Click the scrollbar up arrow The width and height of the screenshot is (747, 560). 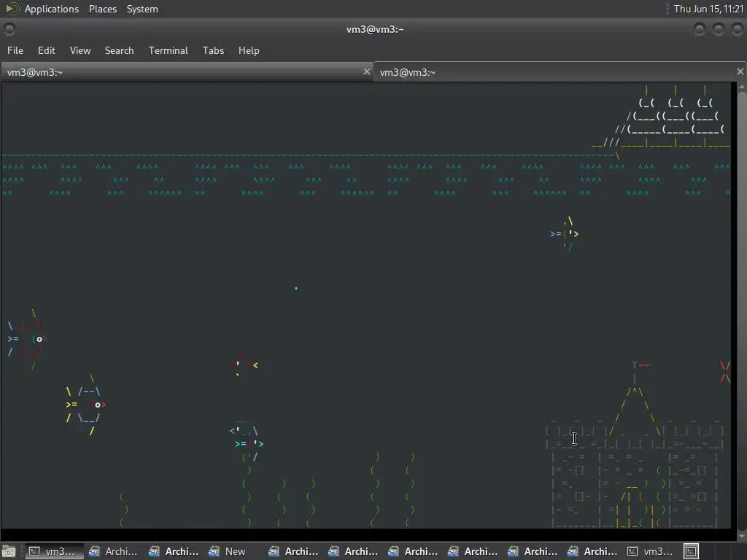741,87
